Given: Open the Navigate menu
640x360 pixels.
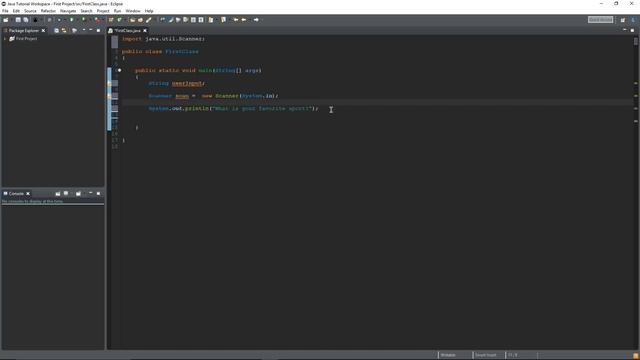Looking at the screenshot, I should click(68, 11).
